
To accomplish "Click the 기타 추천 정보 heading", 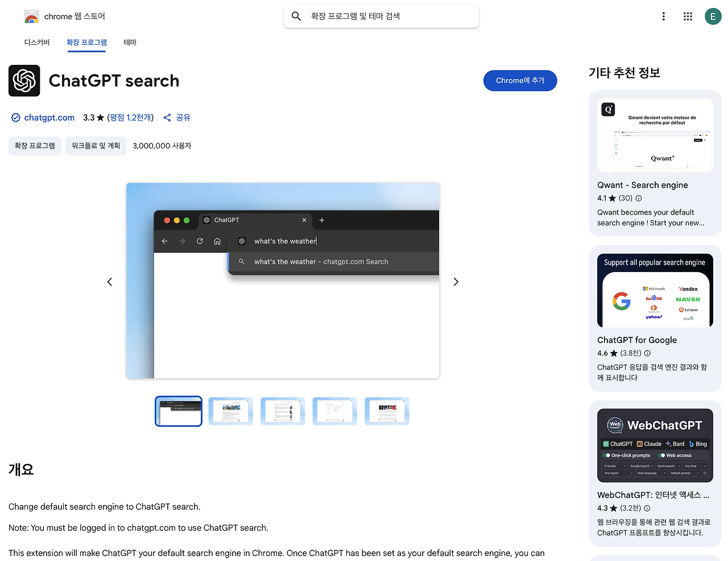I will [x=624, y=73].
